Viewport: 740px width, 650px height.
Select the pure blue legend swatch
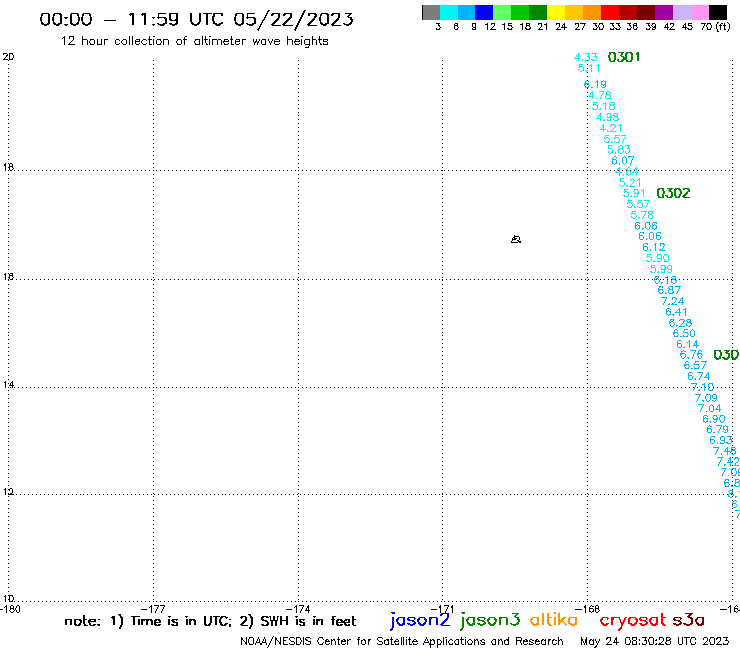point(484,12)
